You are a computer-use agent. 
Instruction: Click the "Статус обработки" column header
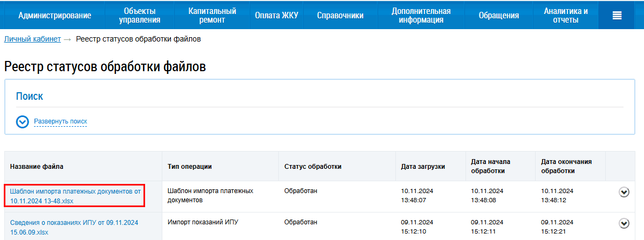313,167
